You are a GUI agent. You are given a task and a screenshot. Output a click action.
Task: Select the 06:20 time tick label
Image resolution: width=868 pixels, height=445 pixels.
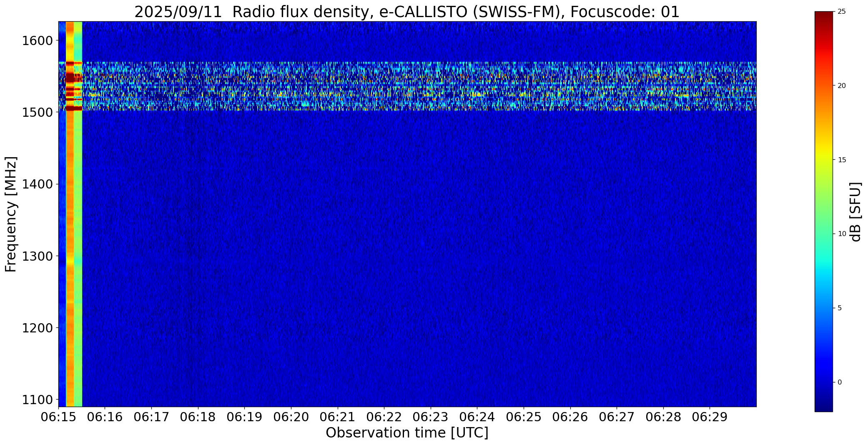(x=291, y=417)
